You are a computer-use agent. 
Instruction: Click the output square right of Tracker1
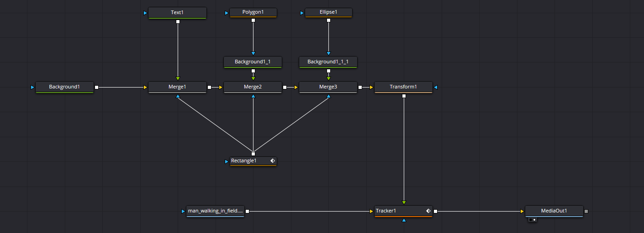(x=435, y=211)
